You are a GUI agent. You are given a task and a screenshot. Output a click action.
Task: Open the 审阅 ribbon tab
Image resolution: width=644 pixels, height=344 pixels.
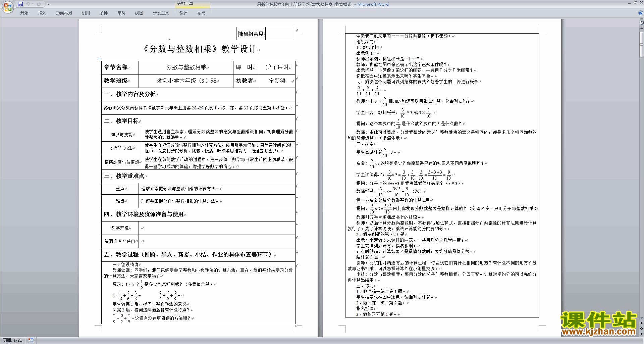pyautogui.click(x=121, y=13)
